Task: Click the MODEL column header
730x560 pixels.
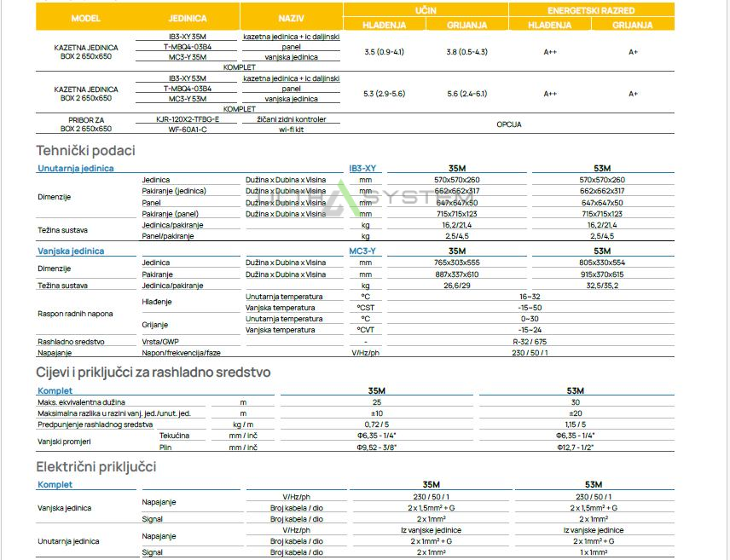Action: coord(86,18)
